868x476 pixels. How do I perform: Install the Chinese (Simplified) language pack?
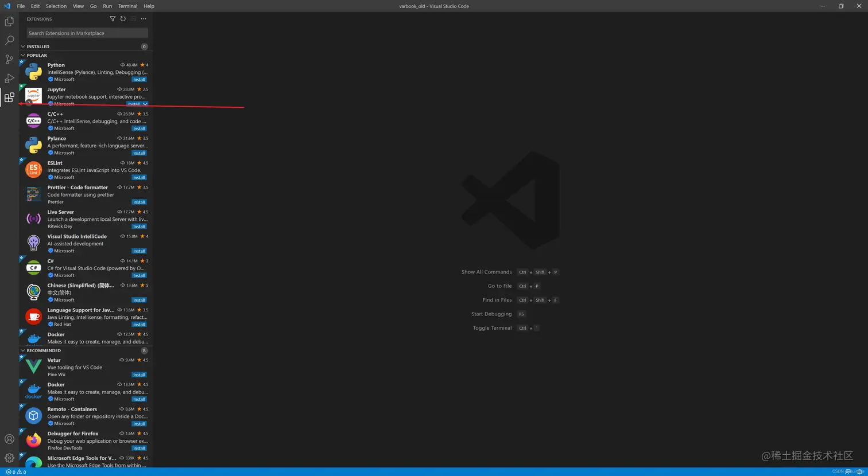click(x=139, y=300)
